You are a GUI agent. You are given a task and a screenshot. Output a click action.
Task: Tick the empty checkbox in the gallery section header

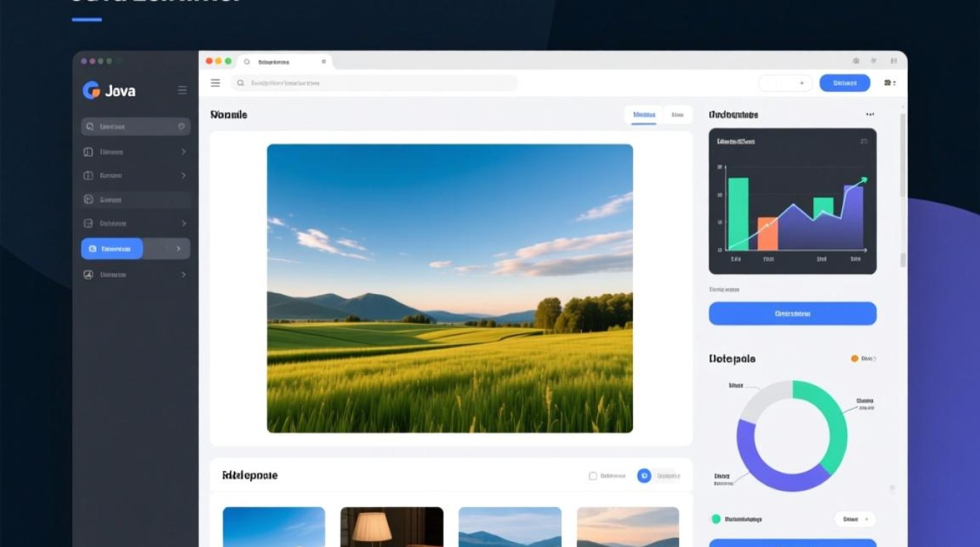point(593,476)
